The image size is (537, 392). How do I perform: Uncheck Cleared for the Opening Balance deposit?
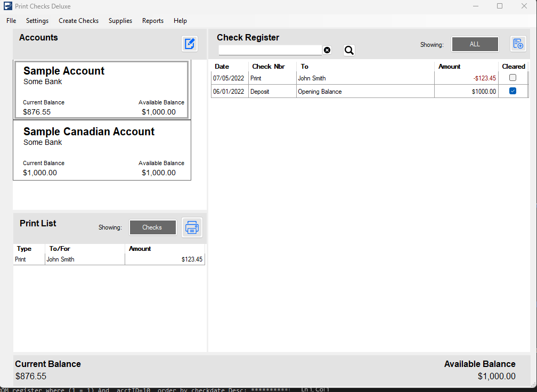[512, 91]
